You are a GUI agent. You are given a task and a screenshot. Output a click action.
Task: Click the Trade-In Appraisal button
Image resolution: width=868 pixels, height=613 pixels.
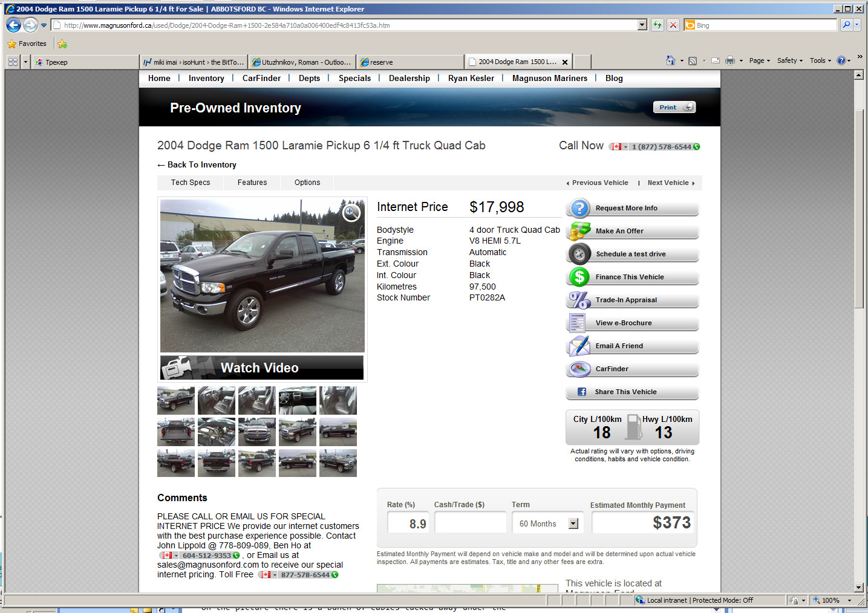pos(633,300)
